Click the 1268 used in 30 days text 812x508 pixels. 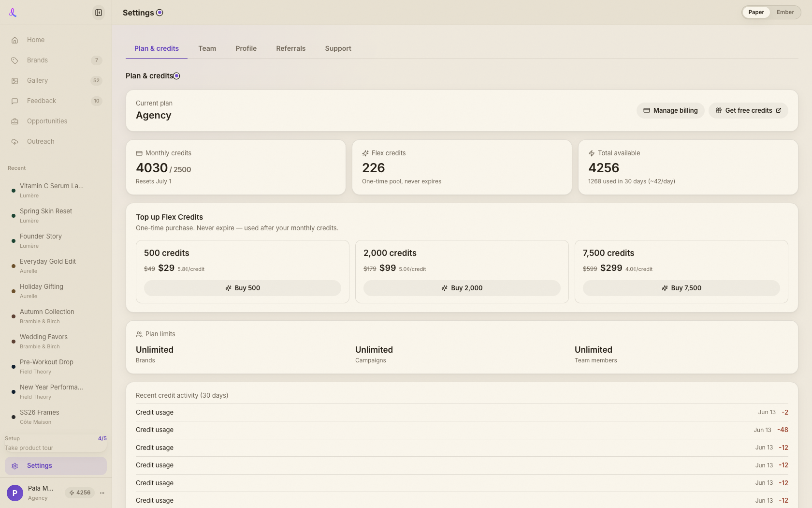click(632, 181)
